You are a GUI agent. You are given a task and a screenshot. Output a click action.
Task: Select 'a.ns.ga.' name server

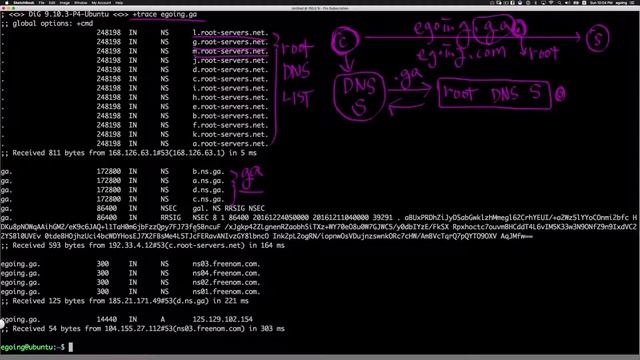[208, 181]
